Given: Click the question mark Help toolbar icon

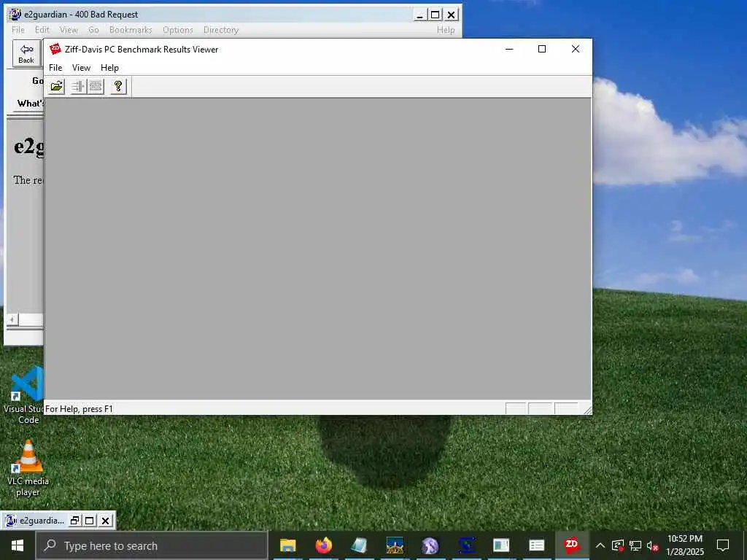Looking at the screenshot, I should (x=118, y=86).
